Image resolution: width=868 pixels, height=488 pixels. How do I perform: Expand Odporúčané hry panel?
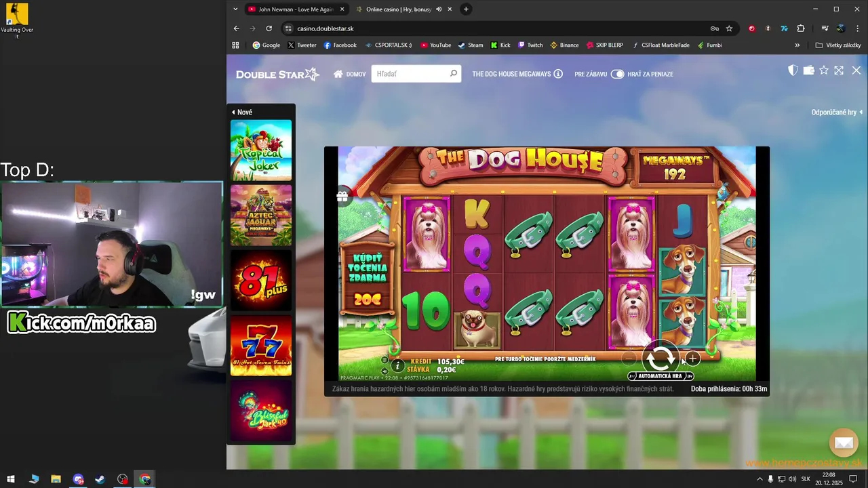pos(837,112)
